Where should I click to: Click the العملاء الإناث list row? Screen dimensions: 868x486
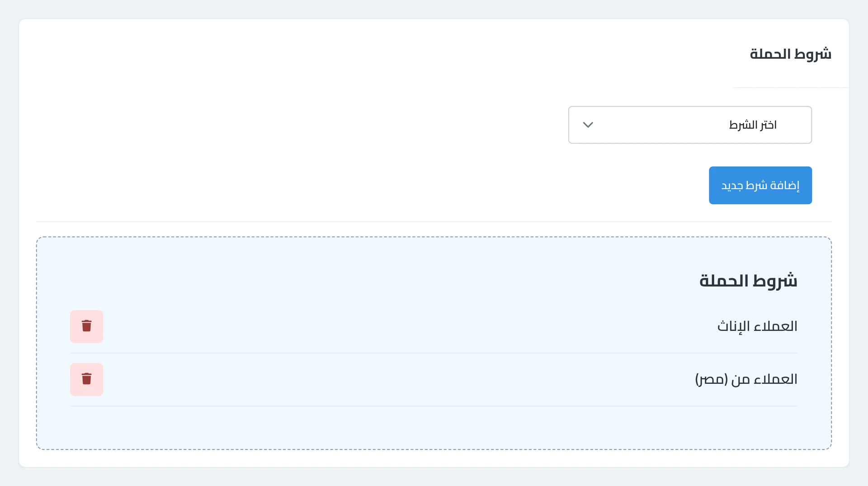434,326
